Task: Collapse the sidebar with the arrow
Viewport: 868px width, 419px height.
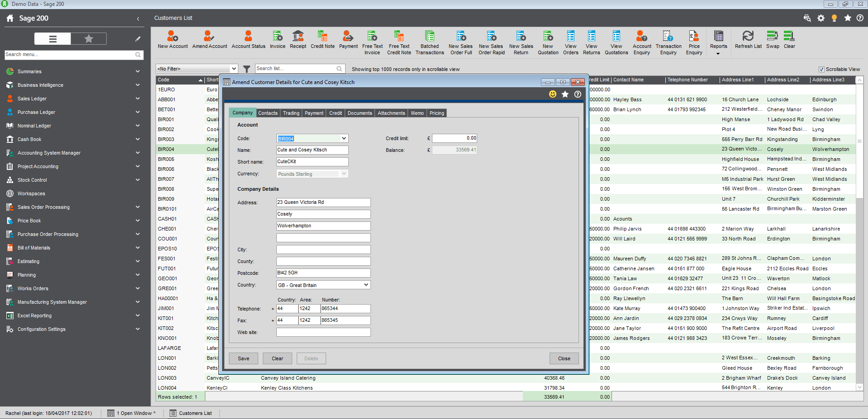Action: click(138, 19)
